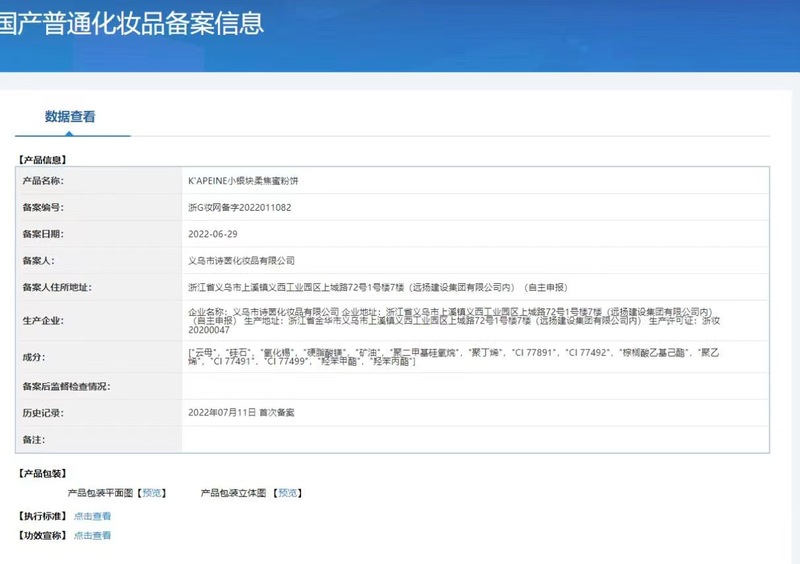This screenshot has width=800, height=564.
Task: Select product name K'APEINE小银块柔焦蜜粉饼
Action: pos(243,181)
